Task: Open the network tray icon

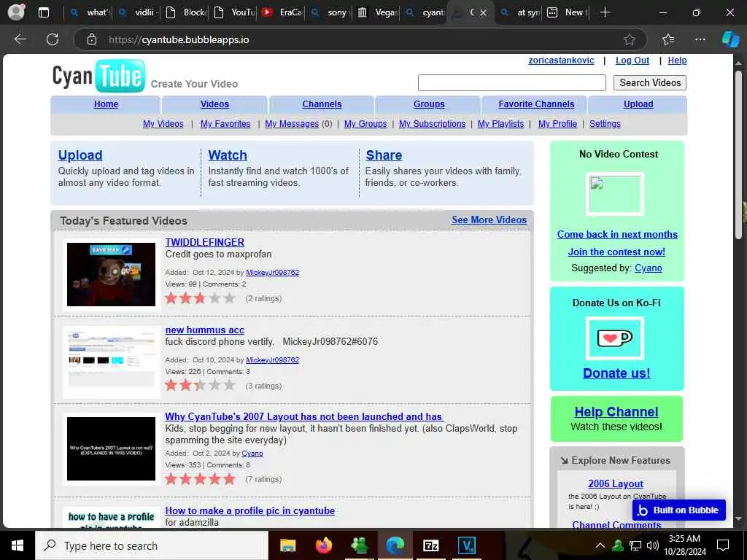Action: pos(635,545)
